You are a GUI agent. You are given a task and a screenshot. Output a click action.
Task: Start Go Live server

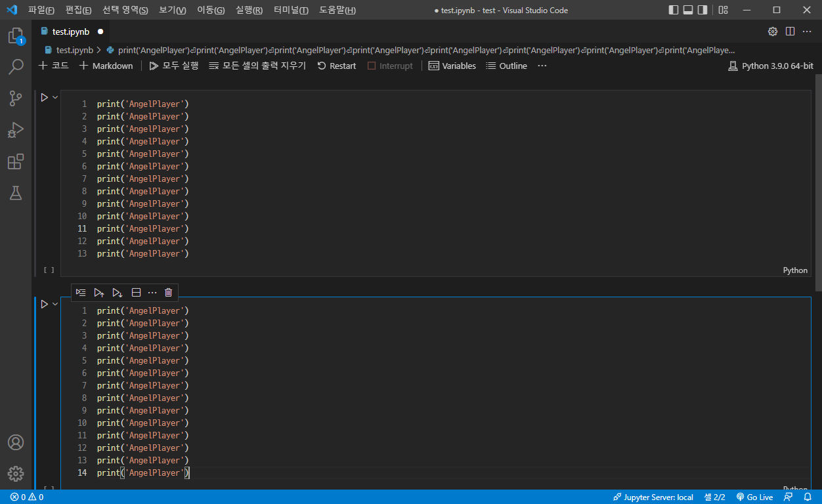[x=754, y=497]
